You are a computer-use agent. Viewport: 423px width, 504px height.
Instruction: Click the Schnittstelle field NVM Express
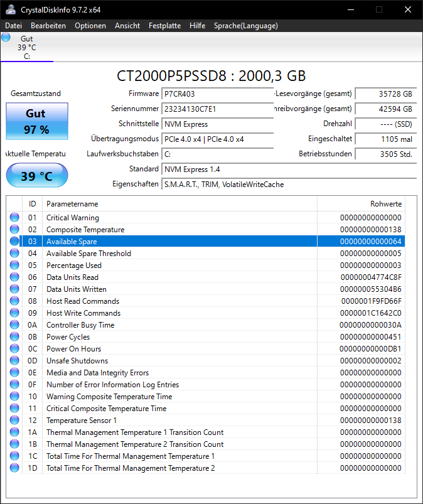217,124
